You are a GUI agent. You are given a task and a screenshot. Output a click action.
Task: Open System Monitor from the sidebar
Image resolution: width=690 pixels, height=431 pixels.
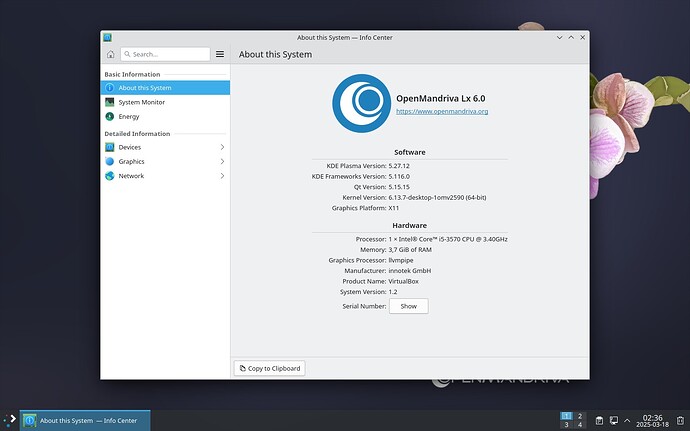[165, 102]
